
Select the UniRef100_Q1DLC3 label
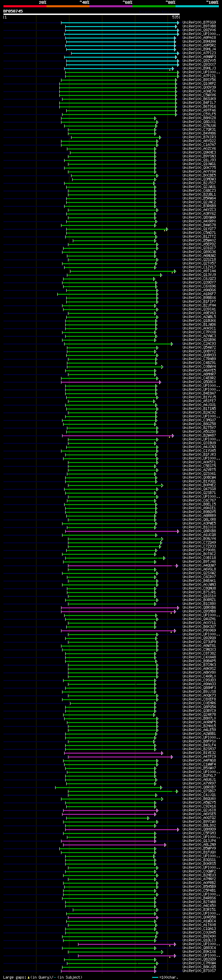point(199,940)
